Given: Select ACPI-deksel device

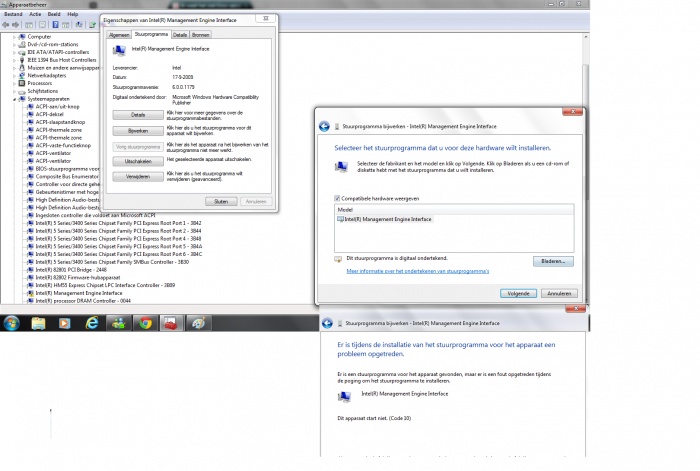Looking at the screenshot, I should (x=50, y=115).
